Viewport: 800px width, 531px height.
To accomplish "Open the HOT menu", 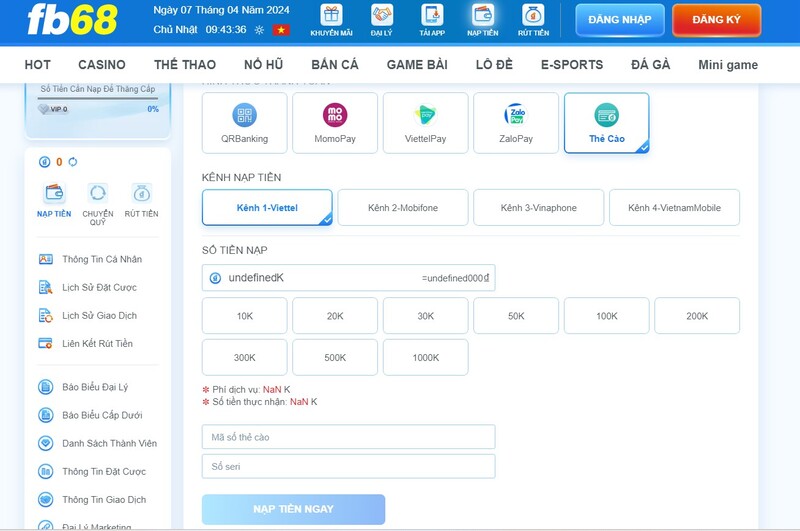I will coord(38,65).
